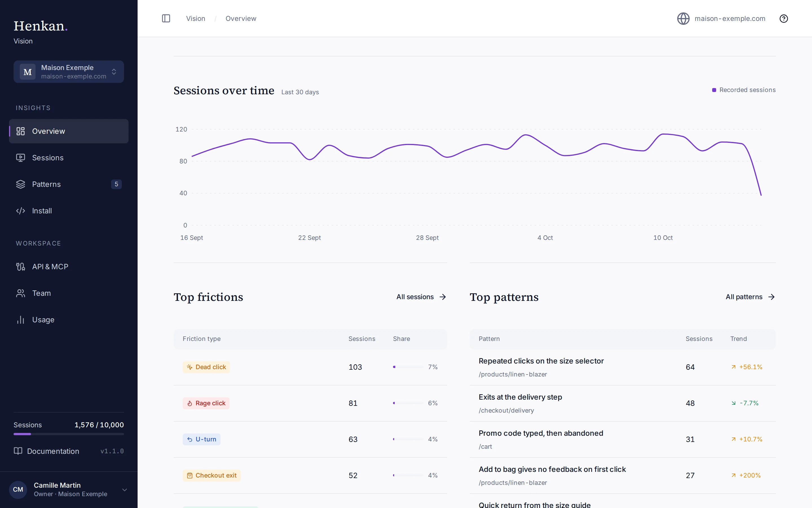Open the Sessions menu item
The image size is (812, 508).
pos(69,157)
